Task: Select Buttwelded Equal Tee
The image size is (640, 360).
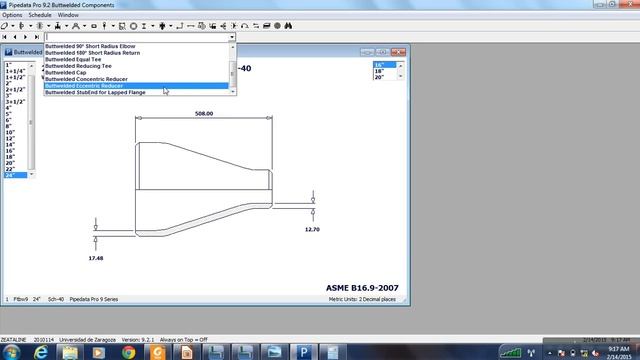Action: coord(136,59)
